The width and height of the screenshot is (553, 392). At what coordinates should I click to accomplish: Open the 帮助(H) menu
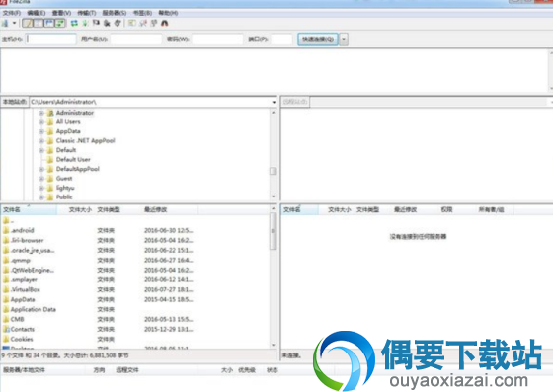click(168, 13)
